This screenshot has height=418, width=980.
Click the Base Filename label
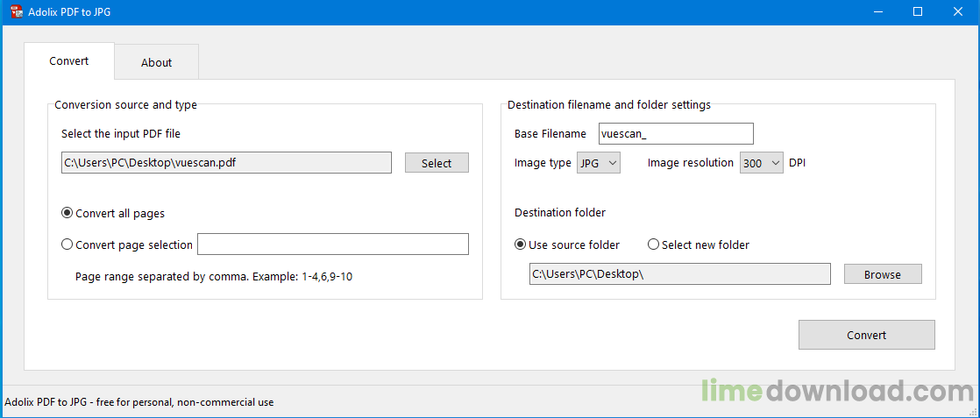coord(550,134)
